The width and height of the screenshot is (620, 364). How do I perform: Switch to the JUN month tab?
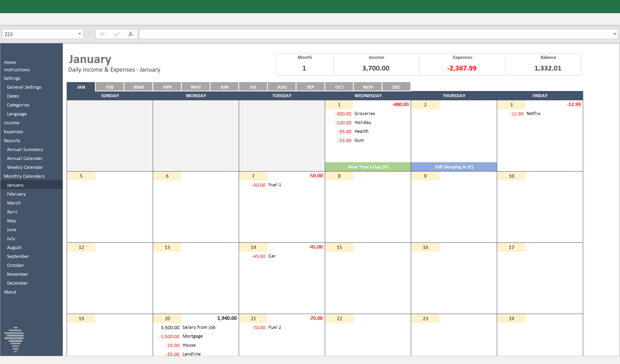(224, 87)
